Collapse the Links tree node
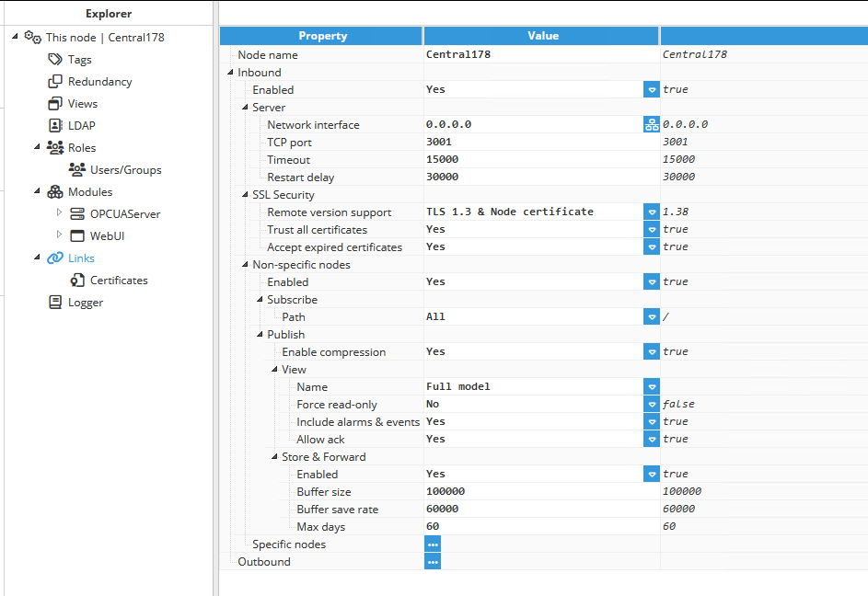868x596 pixels. coord(37,258)
